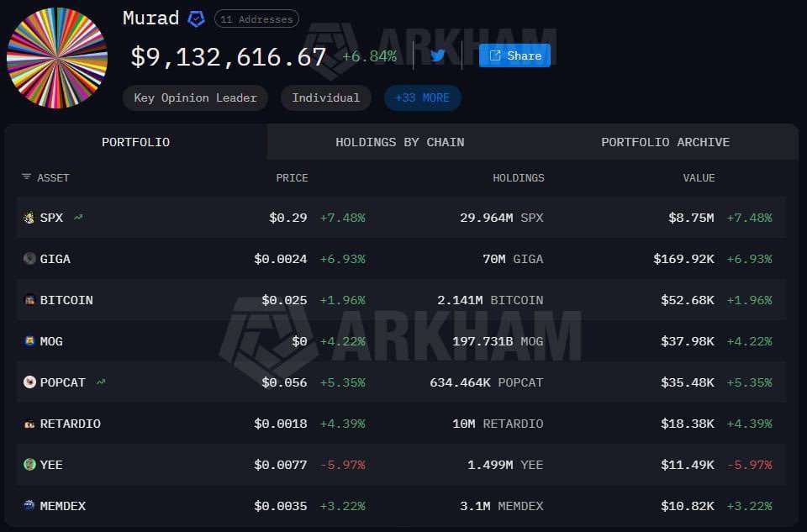Click the Share button
The image size is (807, 532).
click(514, 55)
